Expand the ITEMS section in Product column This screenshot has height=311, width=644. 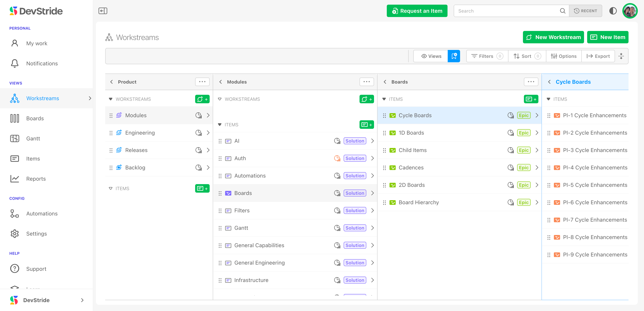coord(110,189)
